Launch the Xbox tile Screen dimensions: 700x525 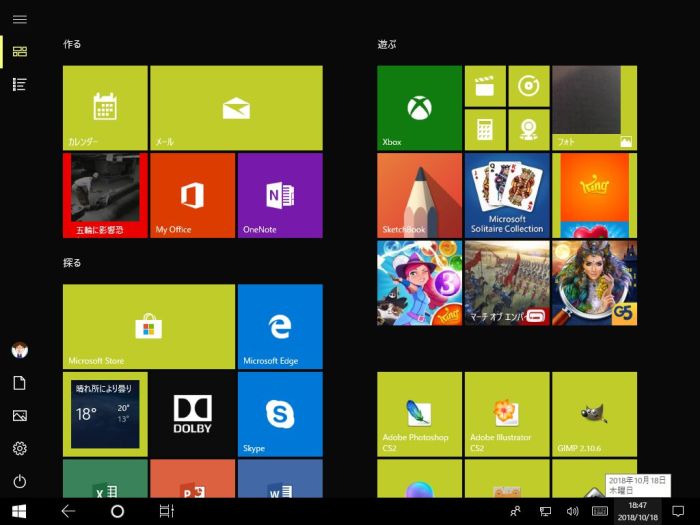coord(419,108)
